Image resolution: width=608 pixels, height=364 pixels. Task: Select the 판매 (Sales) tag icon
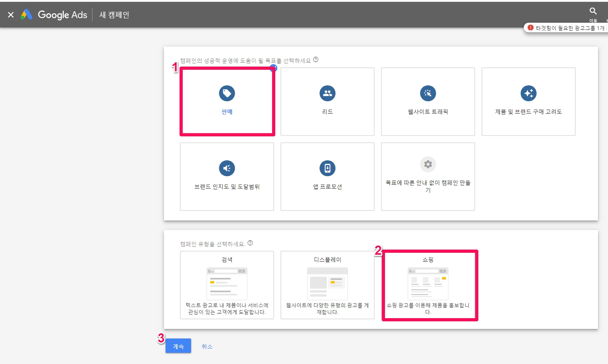(227, 93)
